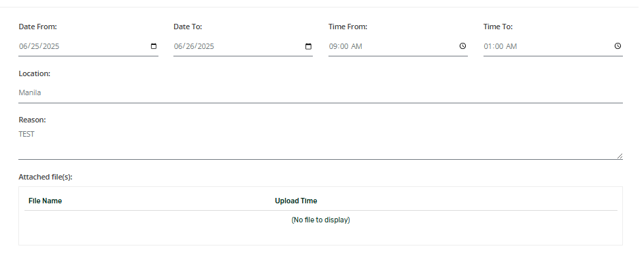Open the Date To calendar picker icon

point(309,46)
